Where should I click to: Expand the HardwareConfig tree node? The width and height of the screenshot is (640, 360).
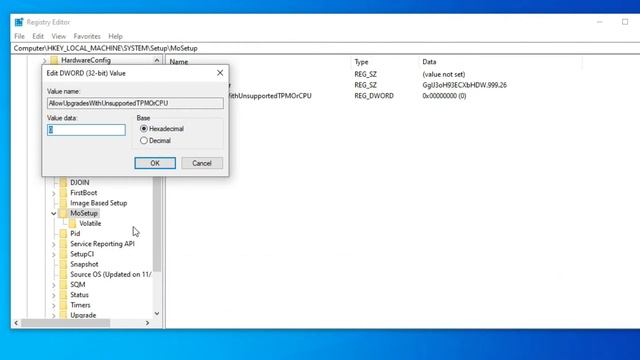(45, 60)
